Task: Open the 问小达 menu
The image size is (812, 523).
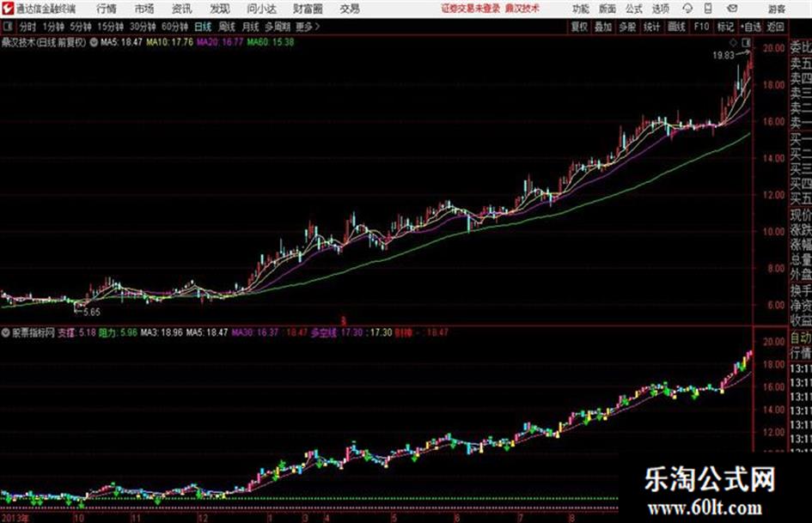Action: point(261,9)
